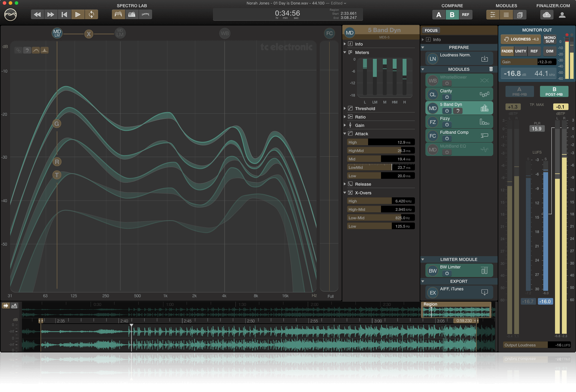The image size is (576, 392).
Task: Click the FADER button
Action: click(507, 51)
